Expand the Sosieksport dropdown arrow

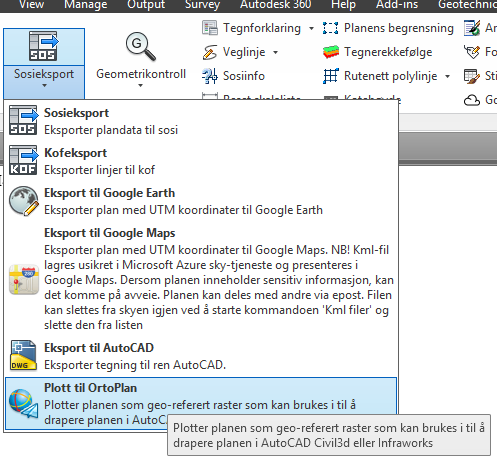pyautogui.click(x=44, y=86)
